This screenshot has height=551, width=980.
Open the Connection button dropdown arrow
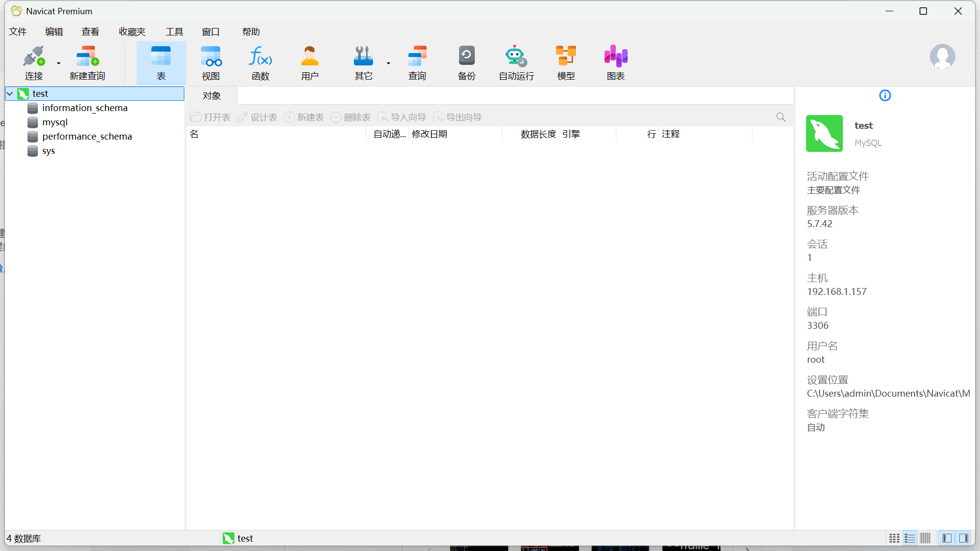pyautogui.click(x=58, y=63)
